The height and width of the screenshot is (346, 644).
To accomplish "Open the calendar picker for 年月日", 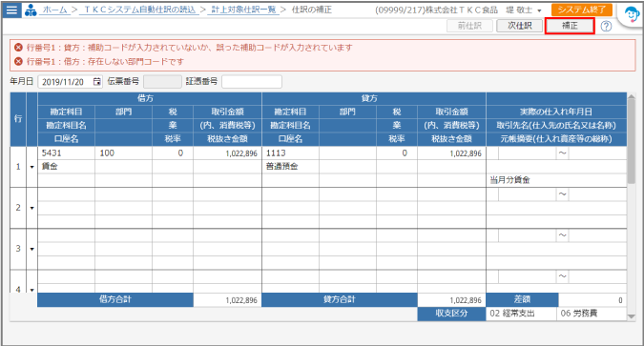I will (x=96, y=82).
